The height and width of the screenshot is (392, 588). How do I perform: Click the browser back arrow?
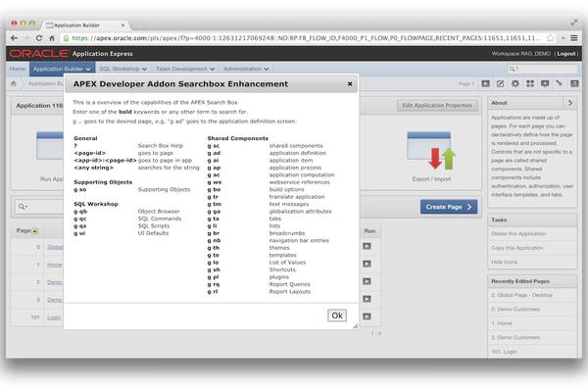(14, 38)
